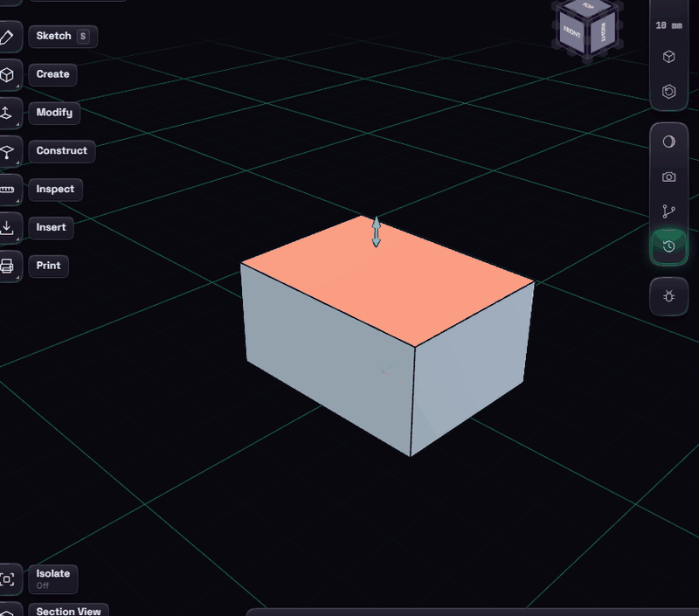The height and width of the screenshot is (616, 699).
Task: Click the Sketch label button
Action: tap(63, 36)
